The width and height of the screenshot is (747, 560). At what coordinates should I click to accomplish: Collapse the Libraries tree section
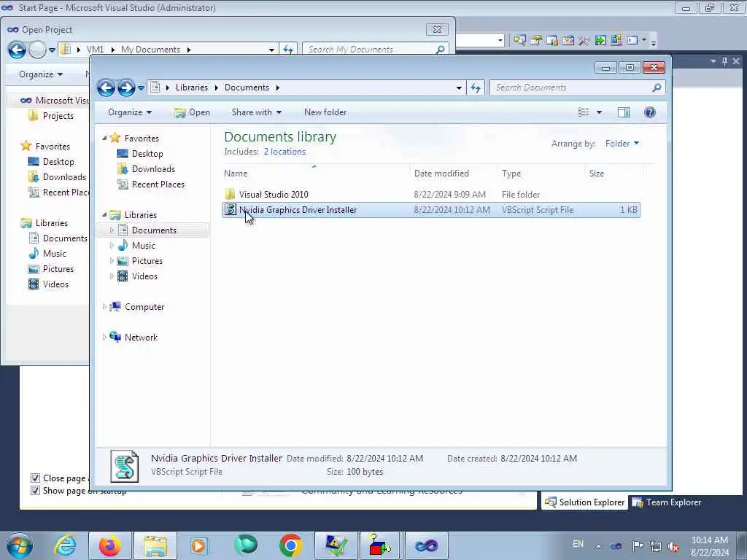pyautogui.click(x=104, y=215)
